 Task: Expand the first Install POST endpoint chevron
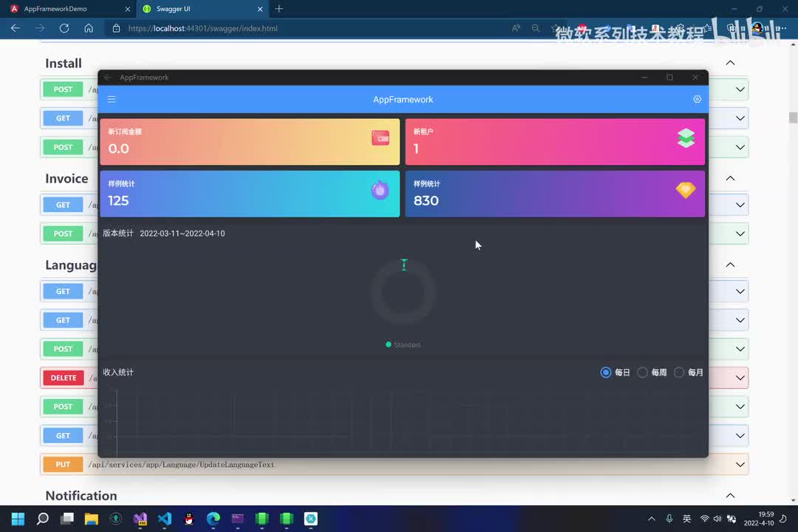point(740,89)
